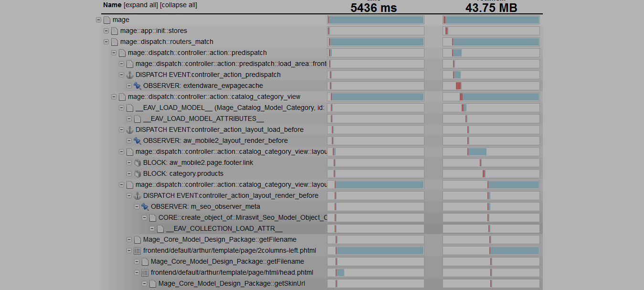Viewport: 644px width, 290px height.
Task: Click the [collapse all] link
Action: [x=179, y=5]
